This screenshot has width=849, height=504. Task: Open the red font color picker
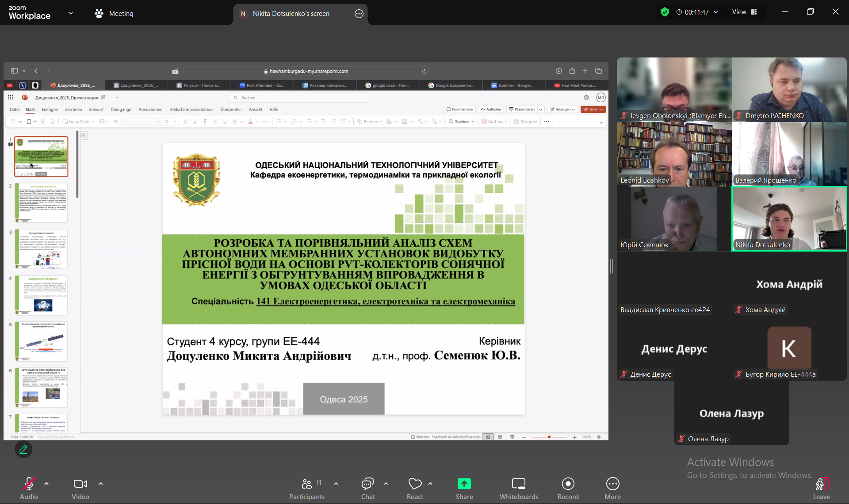250,122
